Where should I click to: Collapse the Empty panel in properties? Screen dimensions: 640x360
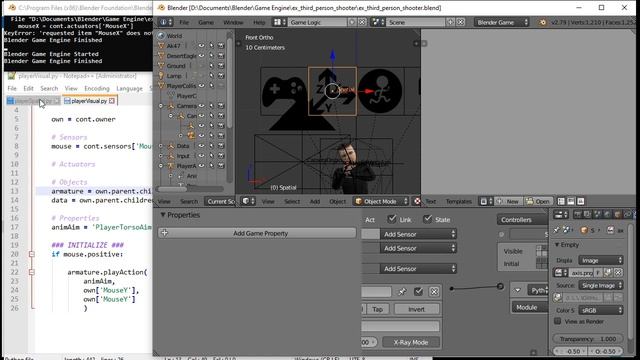(x=557, y=244)
